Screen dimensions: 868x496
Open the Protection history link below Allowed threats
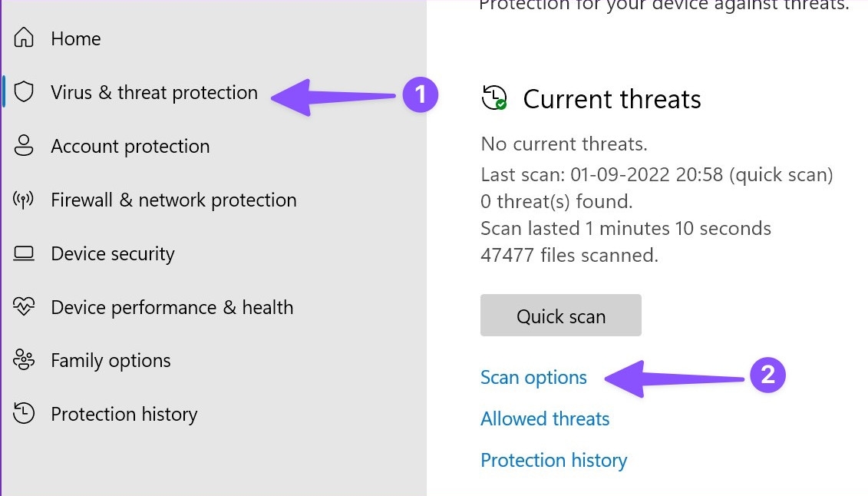click(x=553, y=460)
